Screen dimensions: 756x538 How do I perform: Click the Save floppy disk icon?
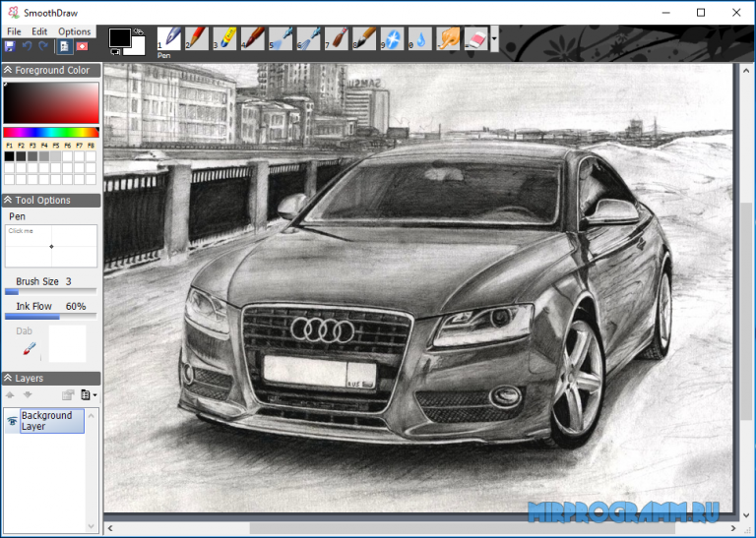pos(10,46)
